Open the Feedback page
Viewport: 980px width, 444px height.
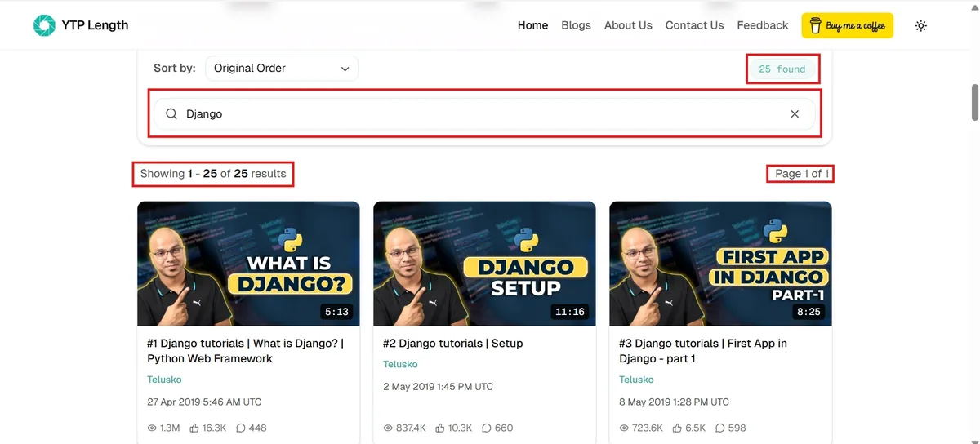pos(763,25)
